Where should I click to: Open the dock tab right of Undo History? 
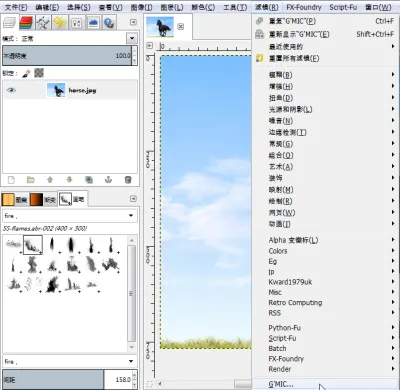[x=77, y=23]
